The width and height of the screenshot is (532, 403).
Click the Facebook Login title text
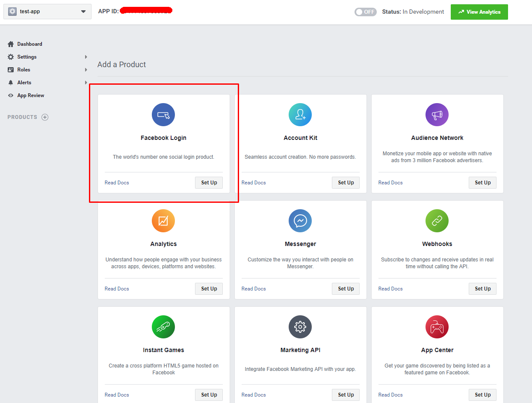[x=163, y=138]
